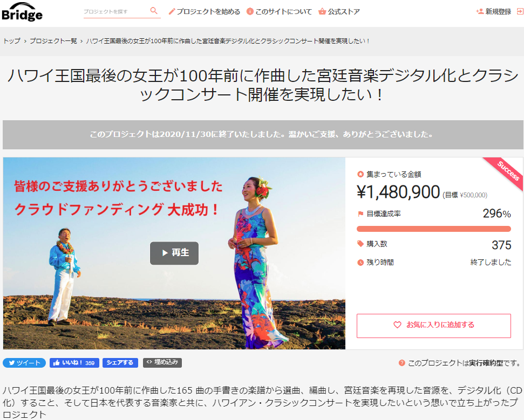Click the ツイート button
This screenshot has width=524, height=420.
point(24,363)
